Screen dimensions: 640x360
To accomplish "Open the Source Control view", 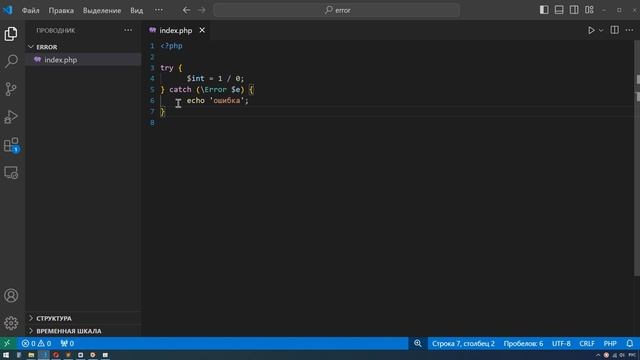I will tap(11, 89).
